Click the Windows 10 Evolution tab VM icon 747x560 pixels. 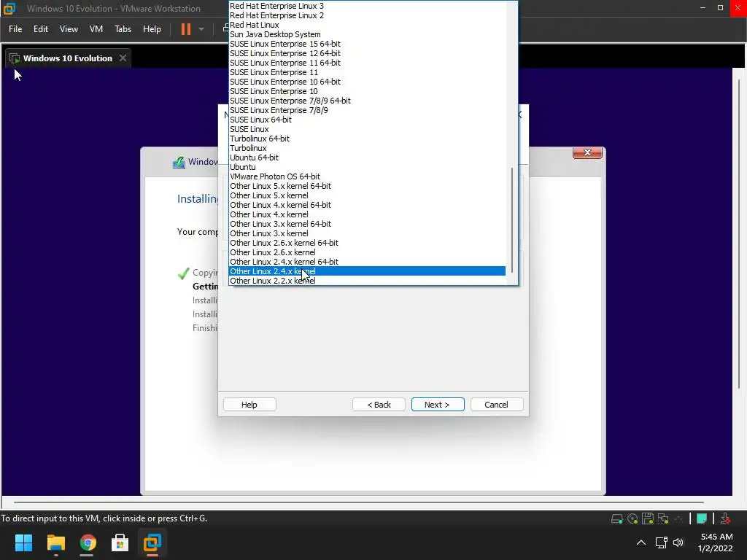pyautogui.click(x=15, y=58)
